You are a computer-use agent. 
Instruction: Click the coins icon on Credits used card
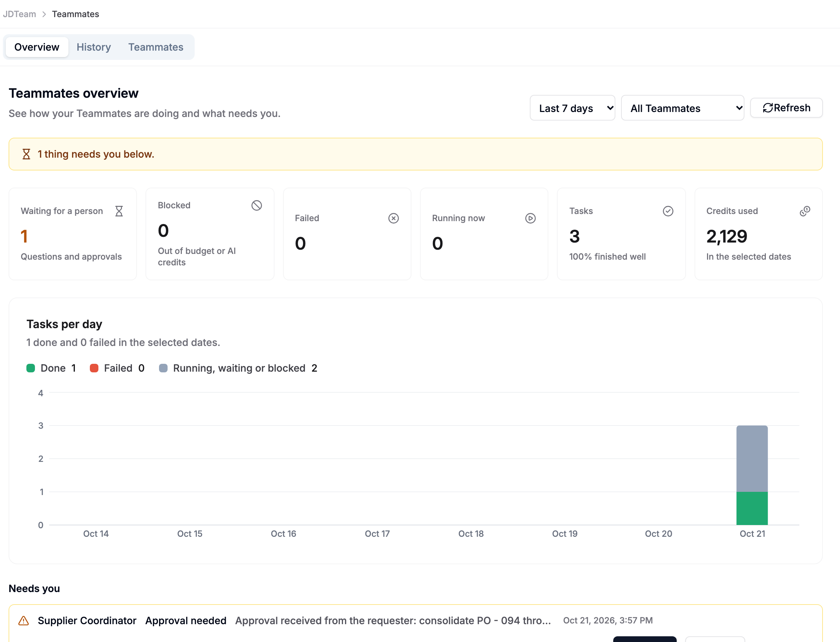[804, 211]
